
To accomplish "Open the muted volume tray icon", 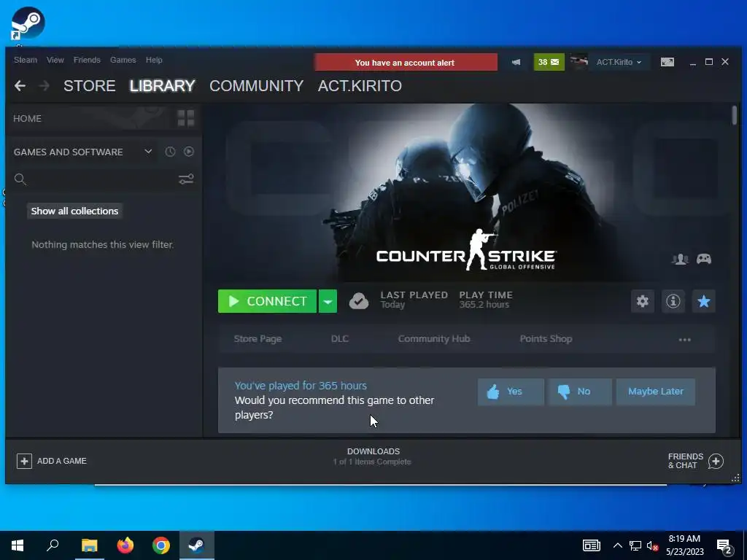I will [653, 546].
